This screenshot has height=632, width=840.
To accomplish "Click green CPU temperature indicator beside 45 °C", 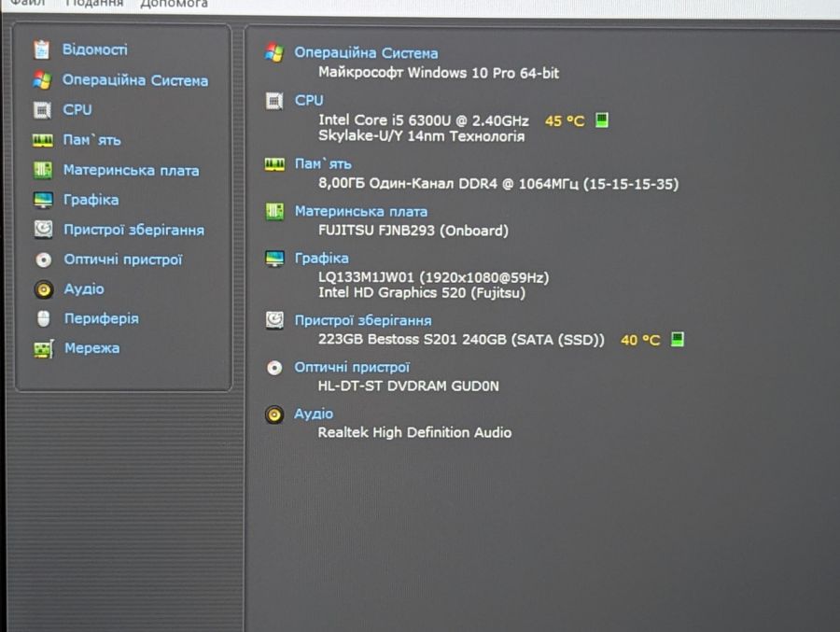I will coord(602,120).
